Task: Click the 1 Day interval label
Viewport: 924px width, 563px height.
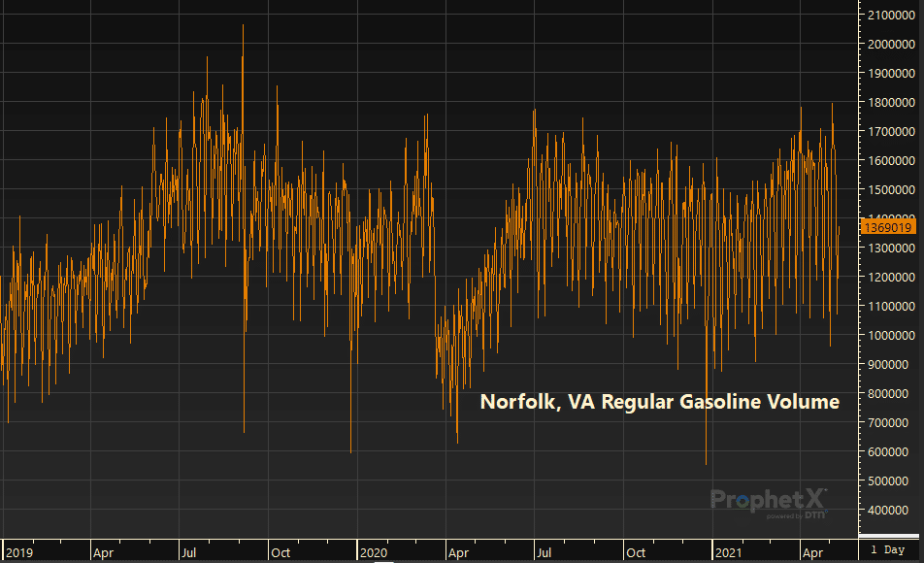Action: (x=887, y=549)
